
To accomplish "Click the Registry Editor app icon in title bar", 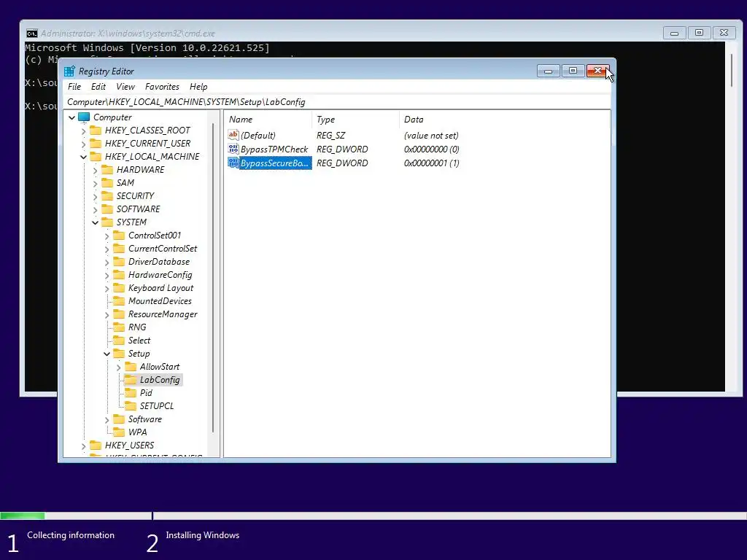I will click(x=69, y=71).
